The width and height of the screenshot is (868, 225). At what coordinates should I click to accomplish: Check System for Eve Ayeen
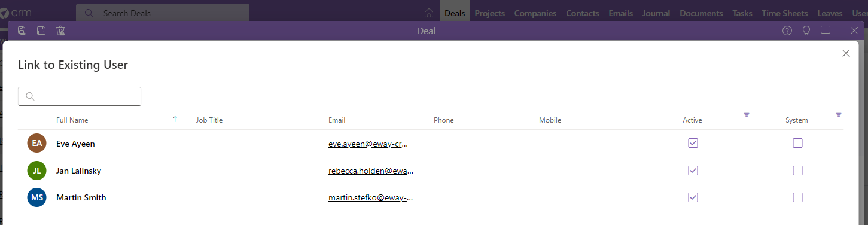click(x=797, y=144)
